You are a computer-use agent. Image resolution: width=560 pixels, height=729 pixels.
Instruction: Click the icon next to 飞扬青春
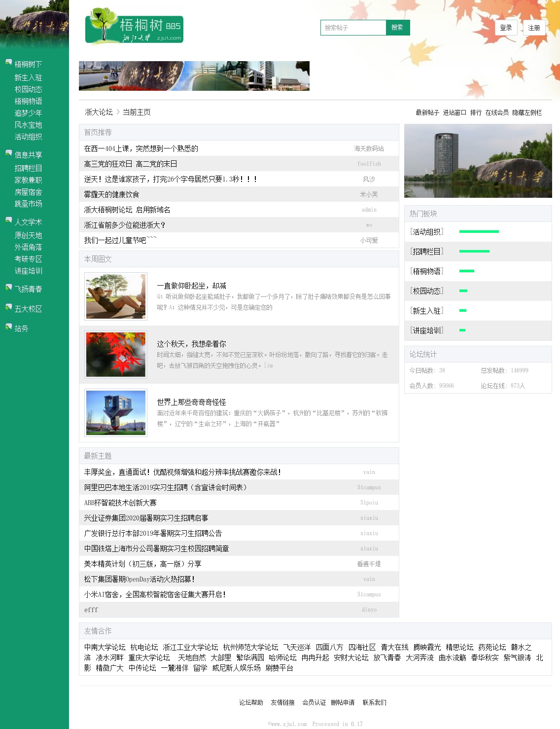click(8, 287)
